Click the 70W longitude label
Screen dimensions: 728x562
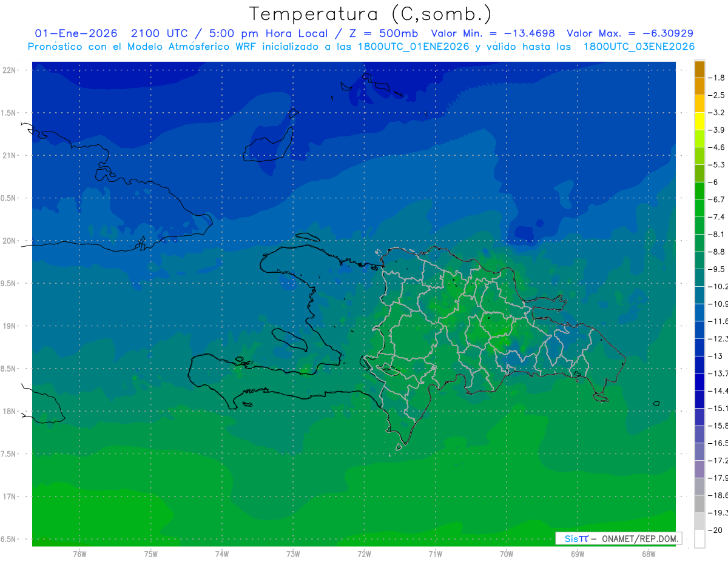tap(507, 554)
